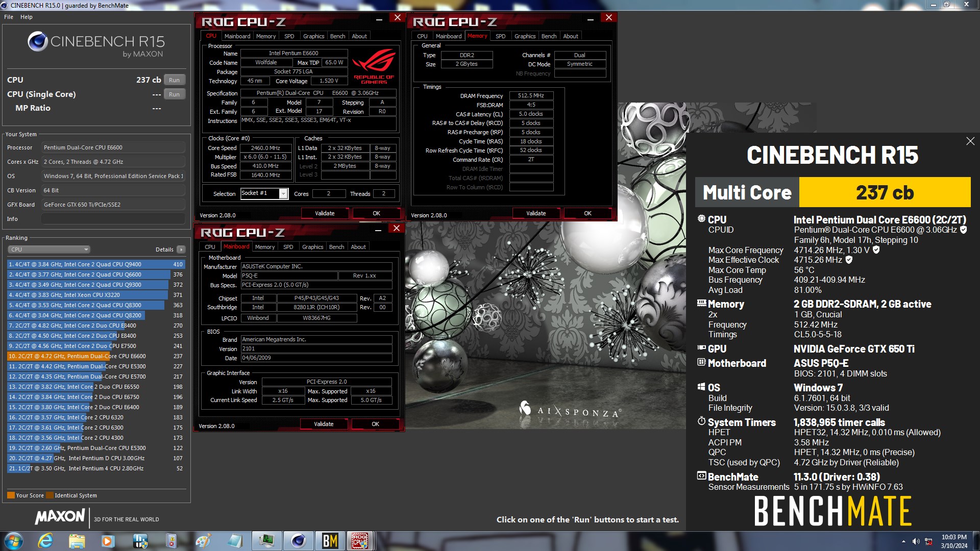Select ranking row Pentium 4 CPU 2.80GHz
The height and width of the screenshot is (551, 980).
point(96,468)
